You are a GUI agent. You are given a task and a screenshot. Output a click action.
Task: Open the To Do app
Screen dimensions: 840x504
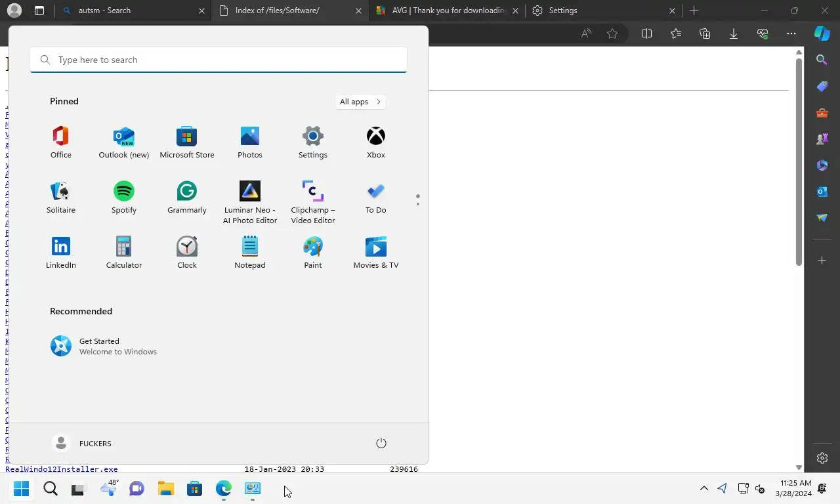376,198
